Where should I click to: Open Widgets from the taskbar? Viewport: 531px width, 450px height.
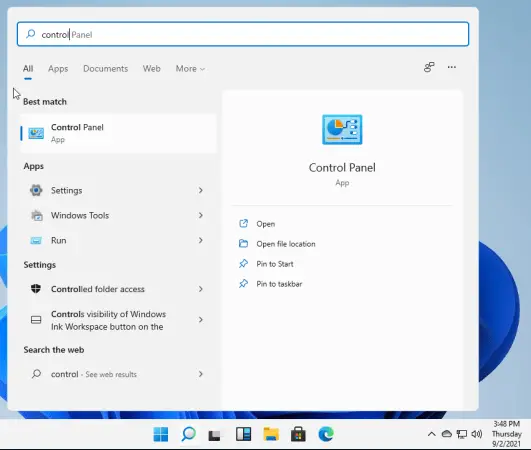243,434
